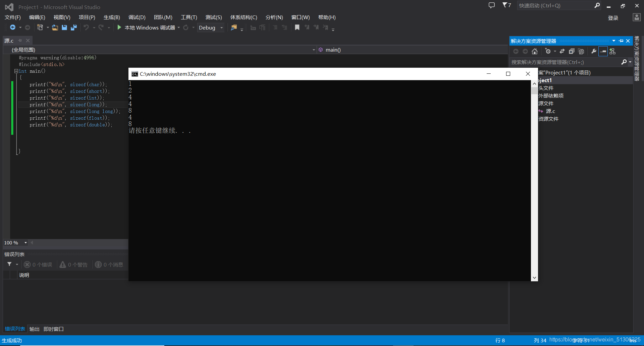Pin the 源.c editor tab
This screenshot has height=346, width=644.
pyautogui.click(x=20, y=41)
